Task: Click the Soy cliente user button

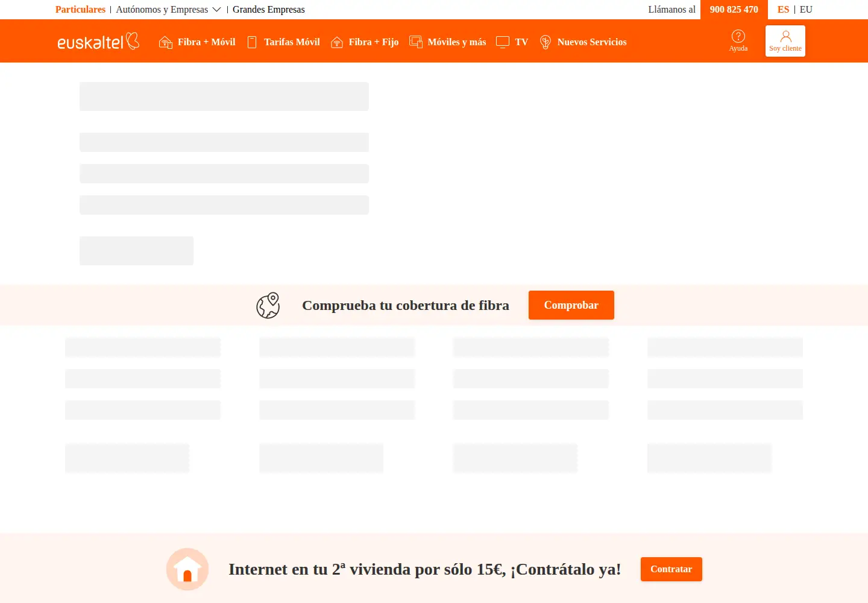Action: (785, 41)
